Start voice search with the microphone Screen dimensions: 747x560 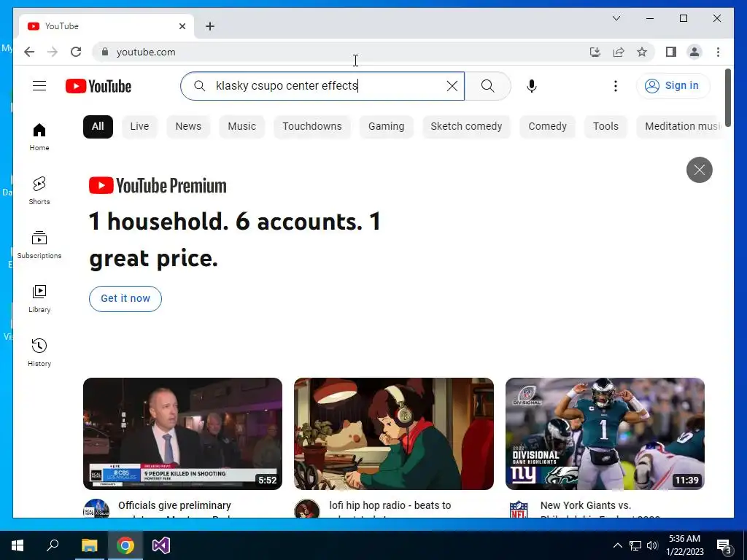tap(532, 86)
